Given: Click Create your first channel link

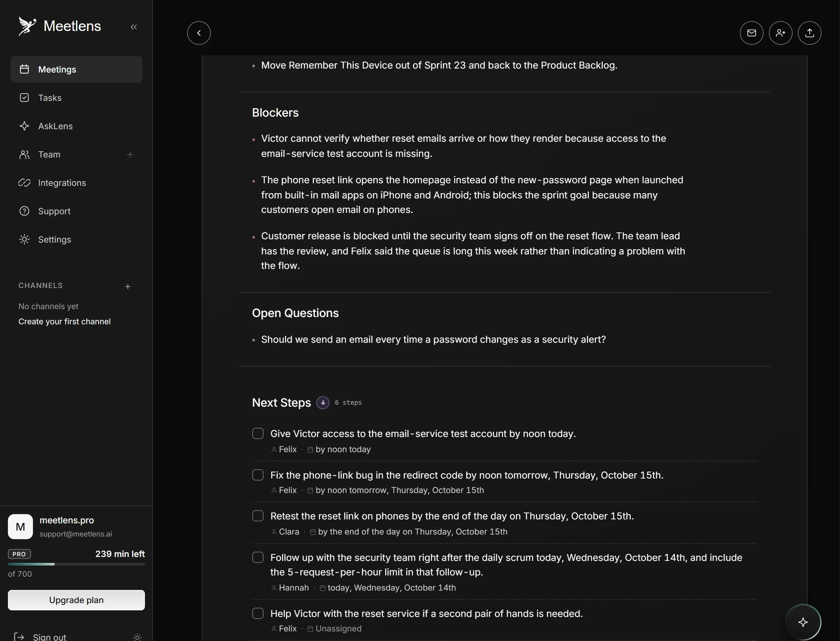Looking at the screenshot, I should point(65,322).
